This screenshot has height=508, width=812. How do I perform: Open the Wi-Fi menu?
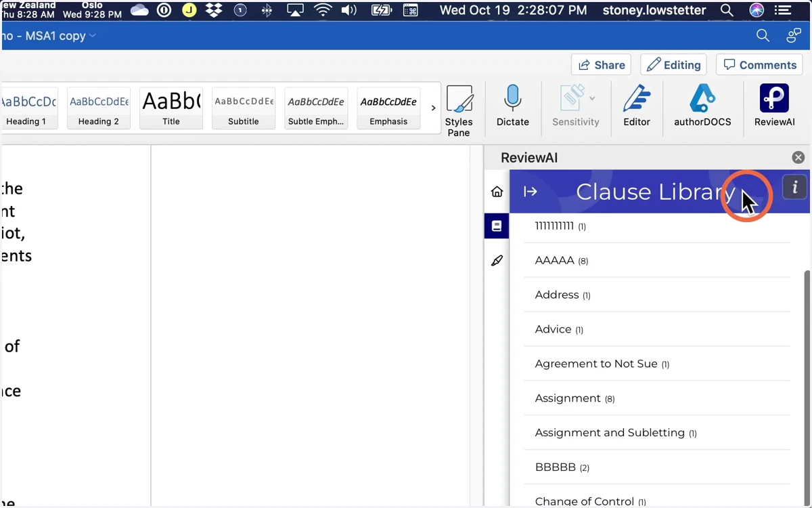coord(323,10)
